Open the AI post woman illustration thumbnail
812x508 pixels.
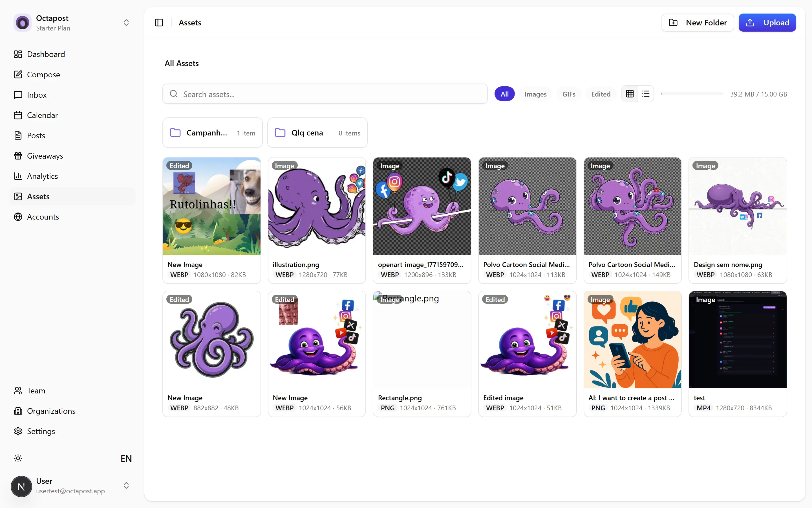point(632,340)
